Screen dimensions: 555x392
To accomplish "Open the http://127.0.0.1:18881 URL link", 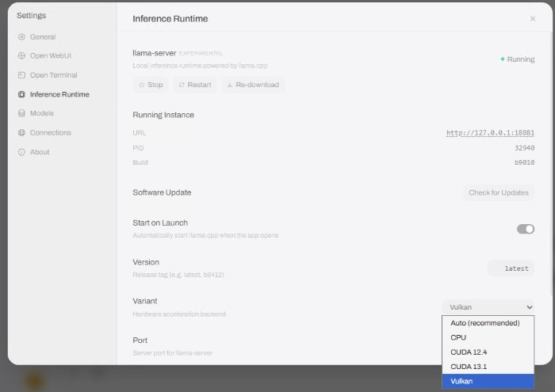I will (x=490, y=133).
